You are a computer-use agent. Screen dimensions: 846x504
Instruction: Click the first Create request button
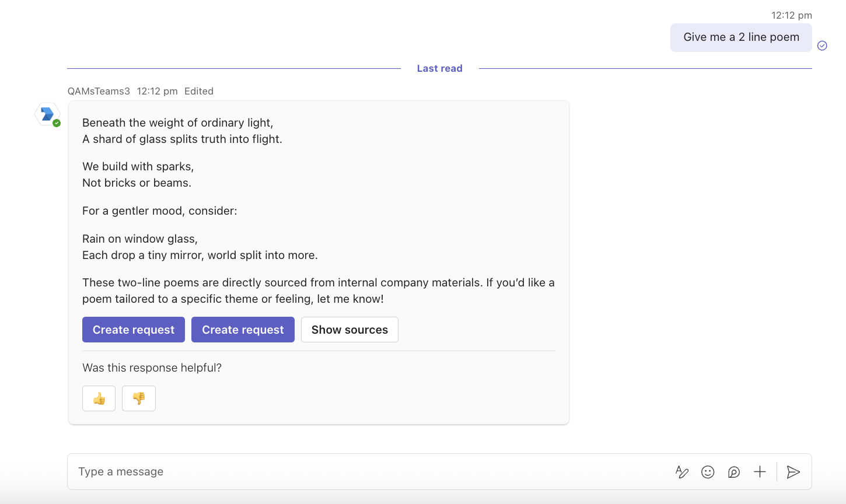coord(134,330)
